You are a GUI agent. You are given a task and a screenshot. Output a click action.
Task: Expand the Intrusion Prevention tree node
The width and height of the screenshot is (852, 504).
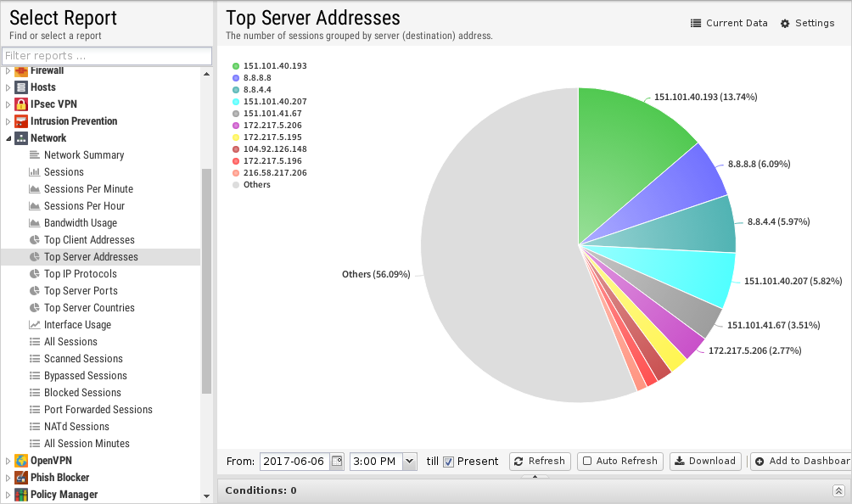coord(8,121)
